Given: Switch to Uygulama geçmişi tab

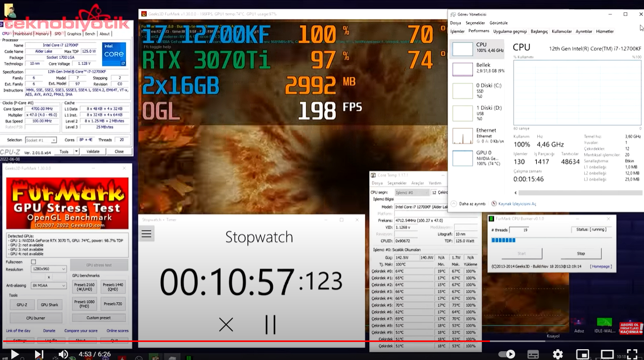Looking at the screenshot, I should click(510, 31).
